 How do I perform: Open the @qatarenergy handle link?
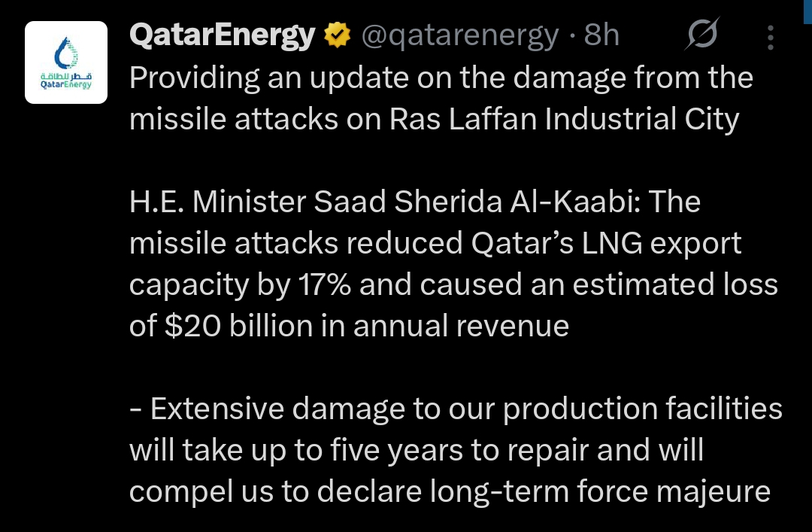pyautogui.click(x=460, y=35)
